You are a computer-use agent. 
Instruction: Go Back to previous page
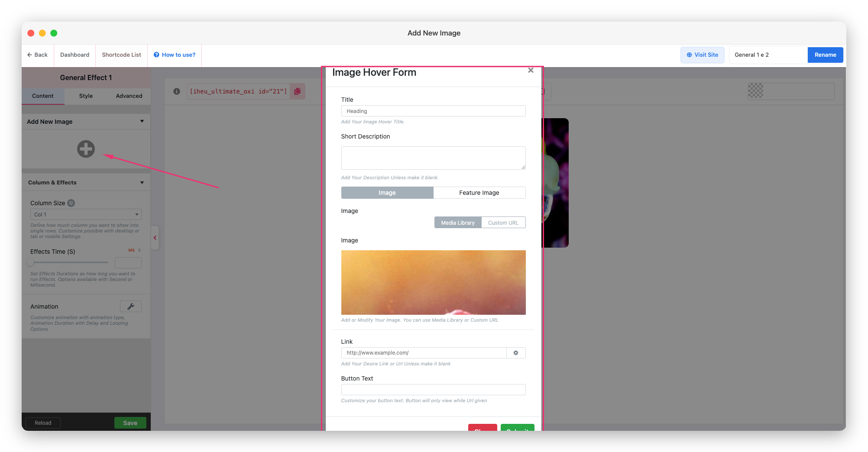pos(38,55)
